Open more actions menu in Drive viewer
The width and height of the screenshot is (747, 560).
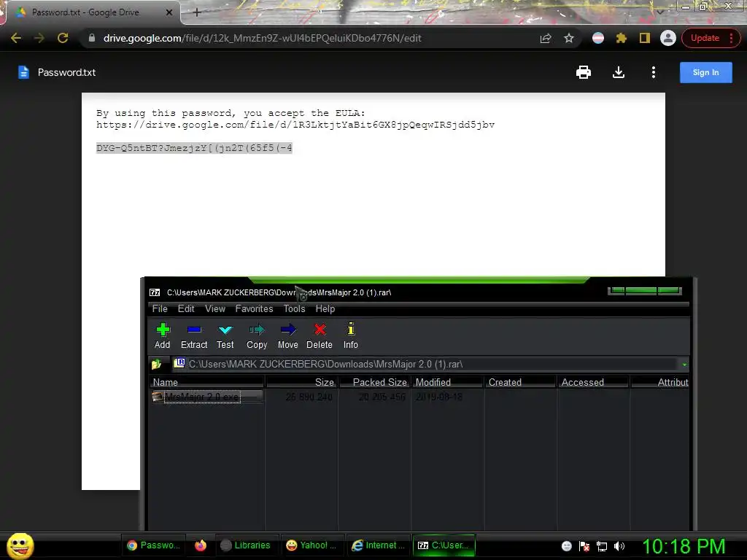click(653, 72)
